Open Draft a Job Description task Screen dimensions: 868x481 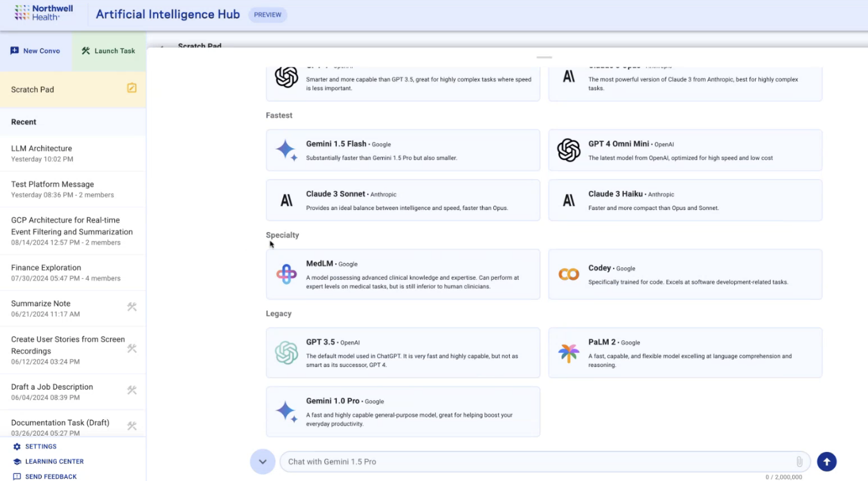73,391
